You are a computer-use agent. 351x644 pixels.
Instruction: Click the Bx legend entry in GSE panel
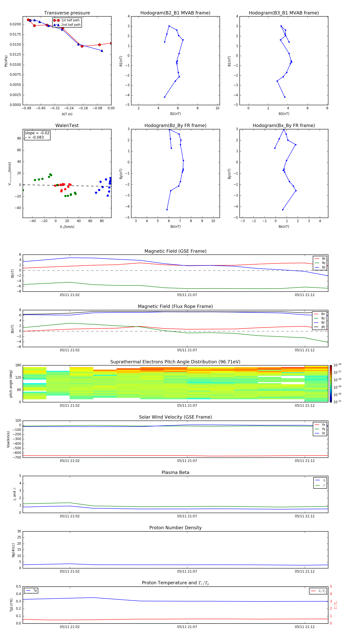click(x=320, y=259)
